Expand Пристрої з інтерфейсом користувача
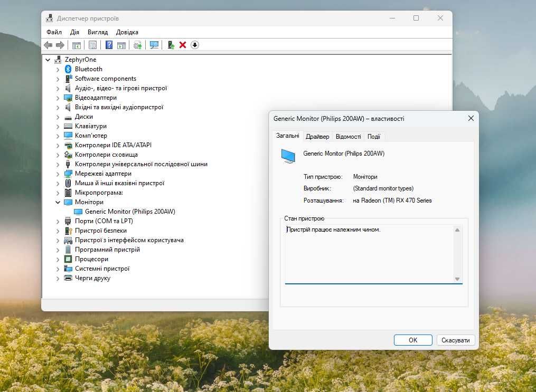 tap(58, 241)
